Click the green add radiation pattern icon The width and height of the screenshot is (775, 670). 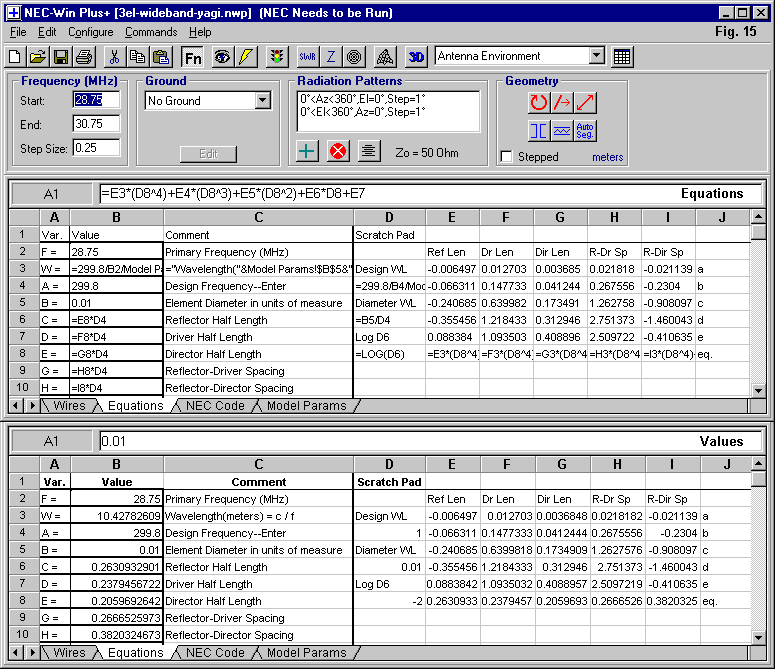(x=308, y=151)
